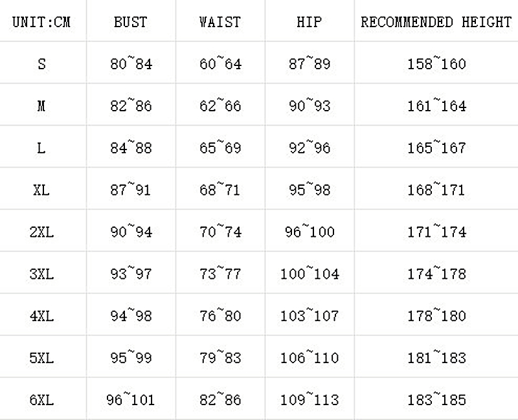The width and height of the screenshot is (518, 420).
Task: Select the 3XL size row label
Action: (41, 274)
